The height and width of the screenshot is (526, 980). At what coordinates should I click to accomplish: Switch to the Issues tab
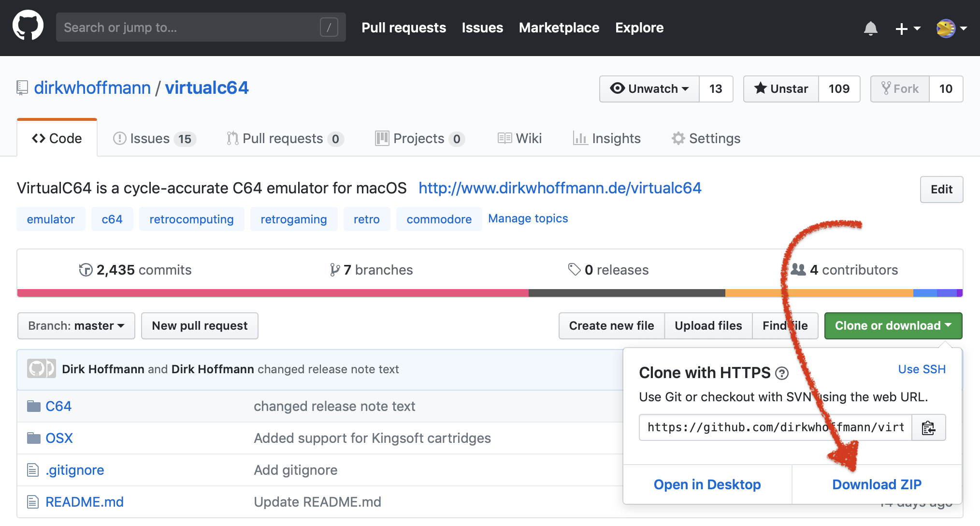coord(154,139)
